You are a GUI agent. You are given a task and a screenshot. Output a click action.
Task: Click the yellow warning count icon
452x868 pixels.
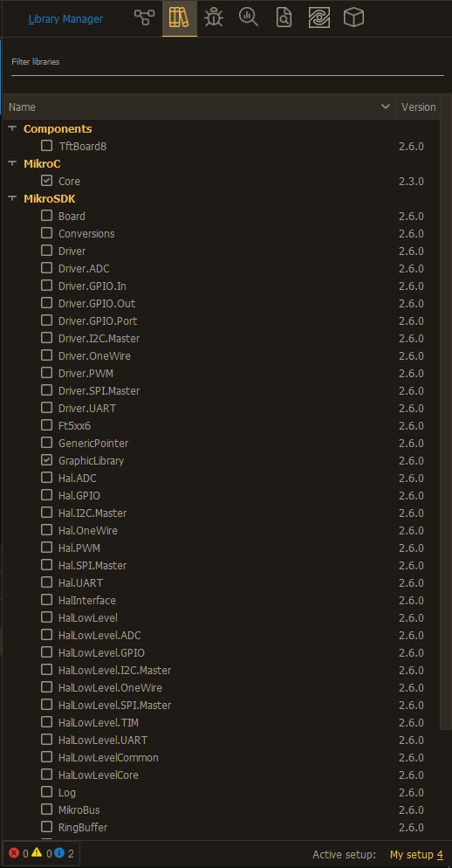37,853
